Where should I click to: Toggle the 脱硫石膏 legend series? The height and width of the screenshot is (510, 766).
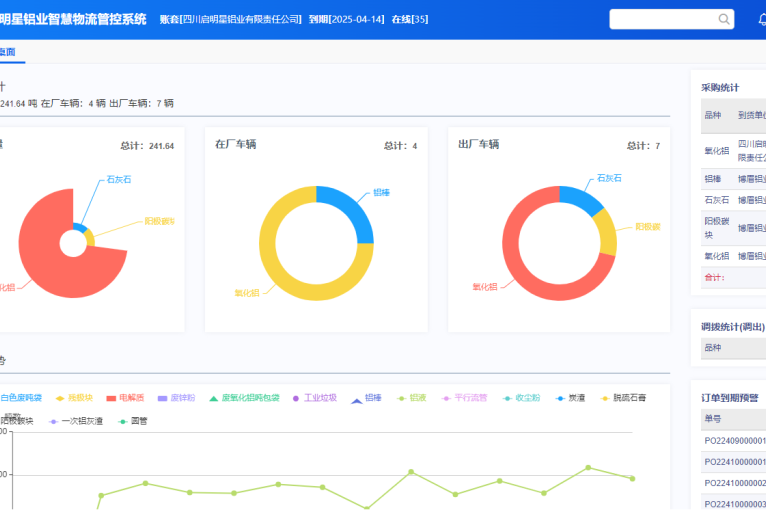[623, 398]
